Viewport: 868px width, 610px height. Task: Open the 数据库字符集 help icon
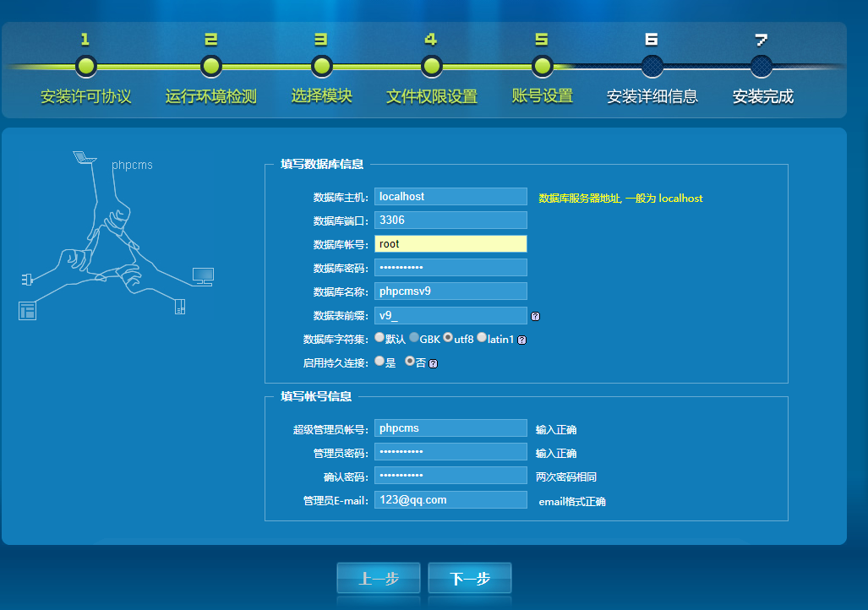(522, 339)
